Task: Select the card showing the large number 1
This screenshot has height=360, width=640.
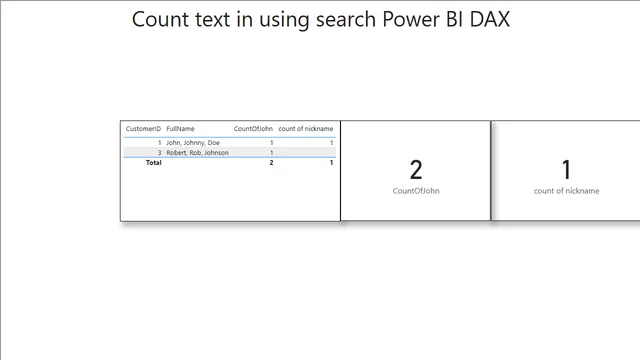Action: click(x=566, y=171)
